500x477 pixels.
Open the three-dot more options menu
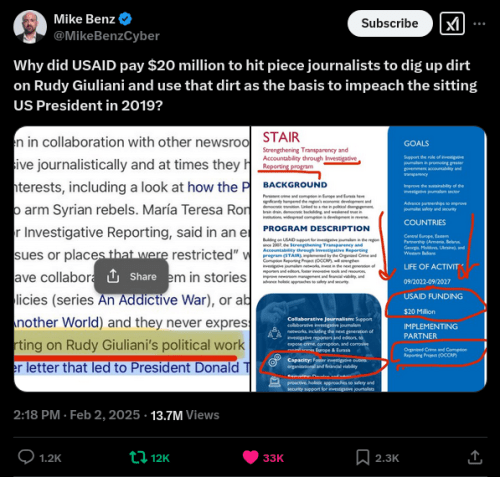click(x=479, y=24)
